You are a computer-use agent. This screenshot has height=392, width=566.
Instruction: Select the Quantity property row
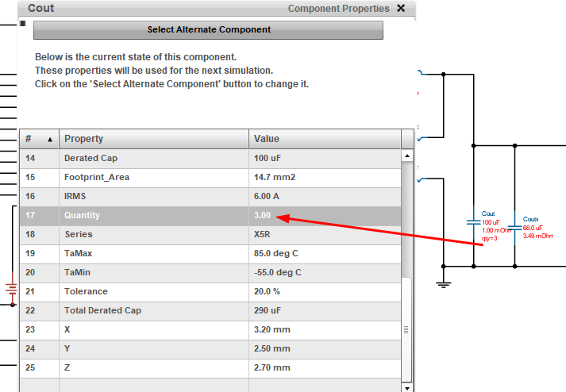(x=210, y=216)
